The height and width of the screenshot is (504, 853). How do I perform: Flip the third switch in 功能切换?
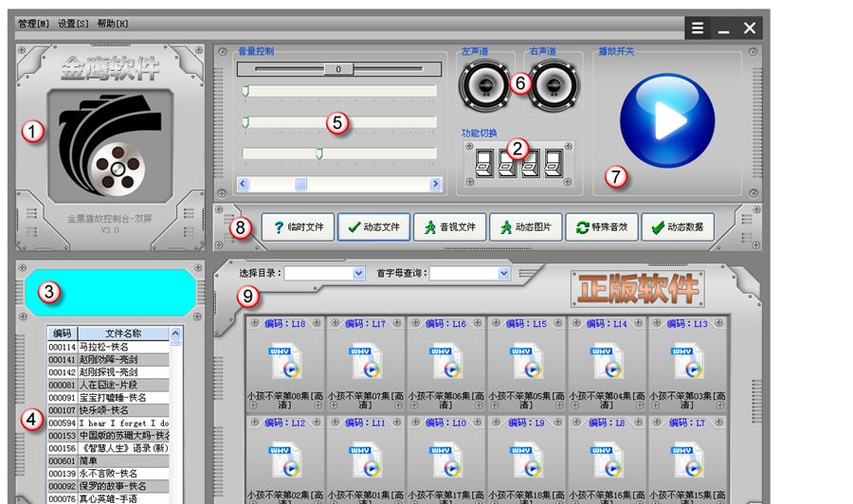tap(531, 163)
